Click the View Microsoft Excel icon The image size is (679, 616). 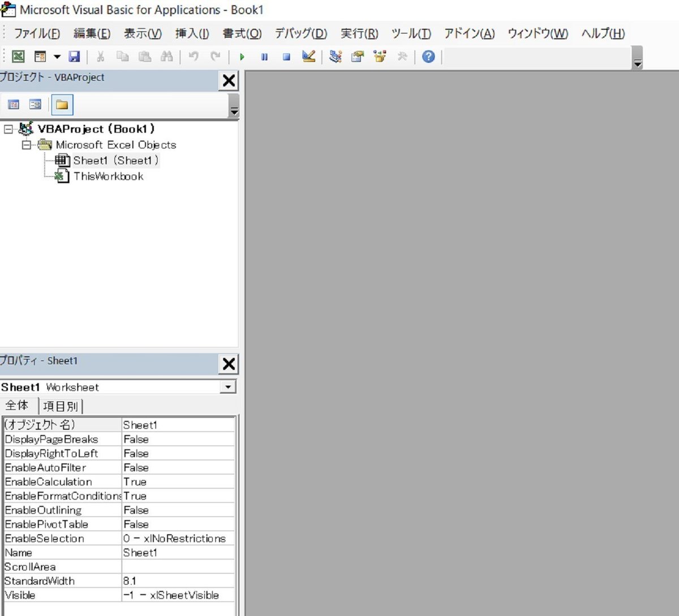click(x=18, y=57)
